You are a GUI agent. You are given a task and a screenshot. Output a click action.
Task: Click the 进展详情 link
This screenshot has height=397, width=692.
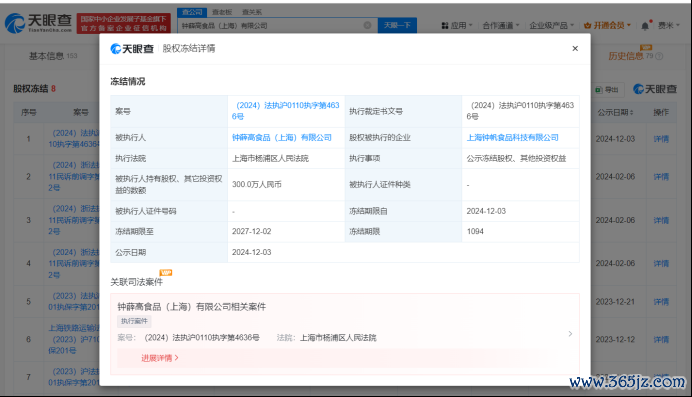(x=160, y=358)
